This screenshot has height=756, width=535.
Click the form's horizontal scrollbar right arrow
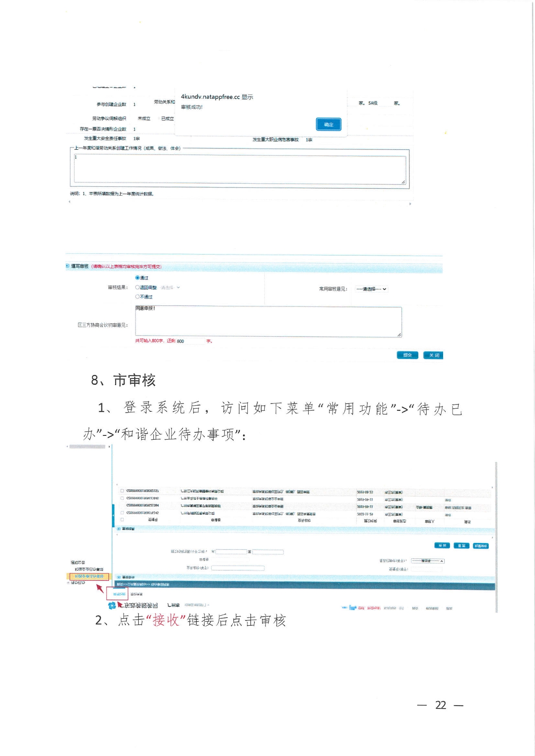pyautogui.click(x=410, y=204)
